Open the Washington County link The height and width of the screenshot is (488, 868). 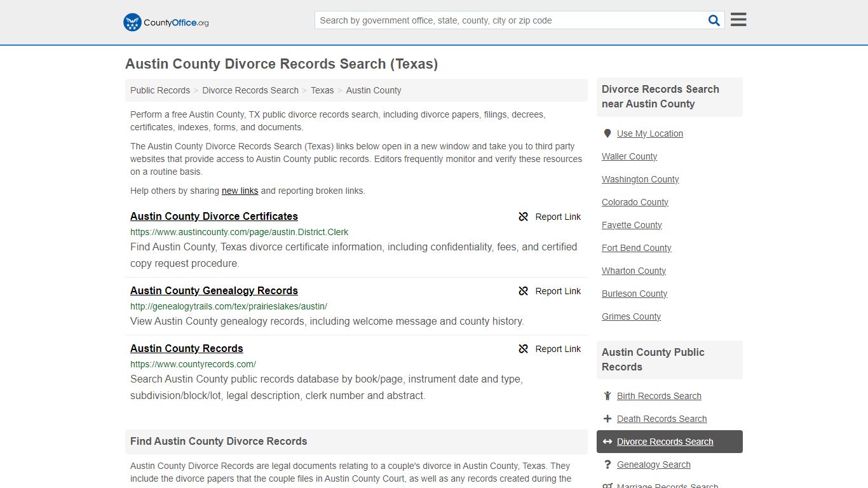(640, 179)
